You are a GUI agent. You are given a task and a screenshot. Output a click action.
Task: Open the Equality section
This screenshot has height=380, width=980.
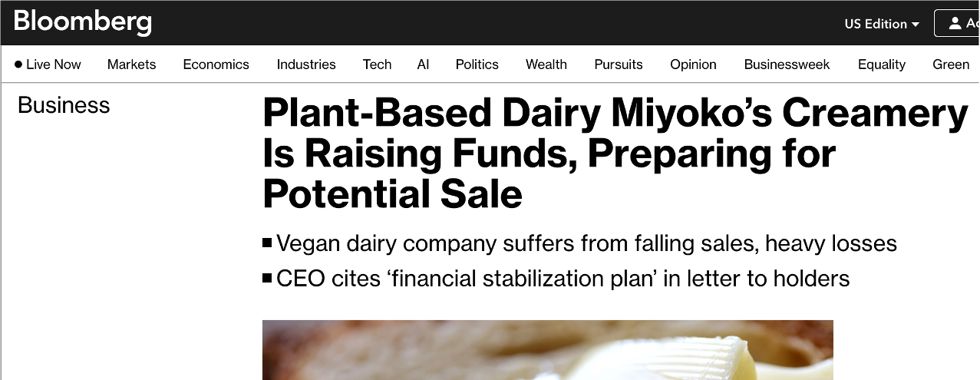pos(882,64)
